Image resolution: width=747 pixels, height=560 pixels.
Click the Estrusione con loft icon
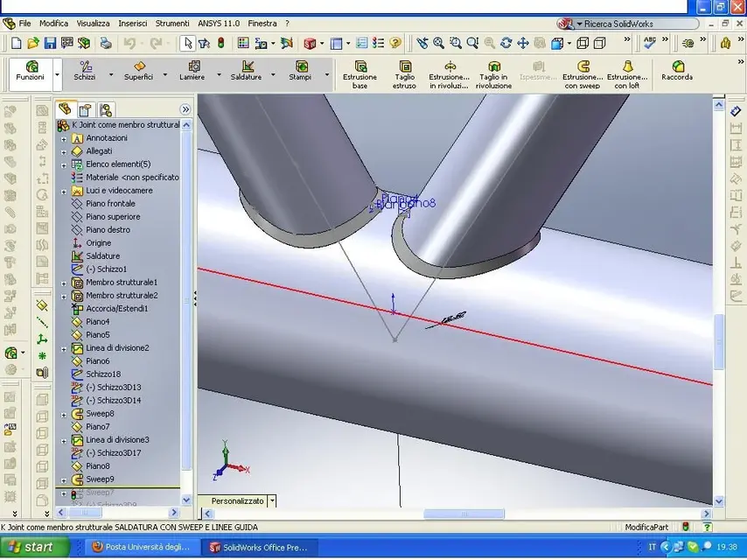pos(627,66)
